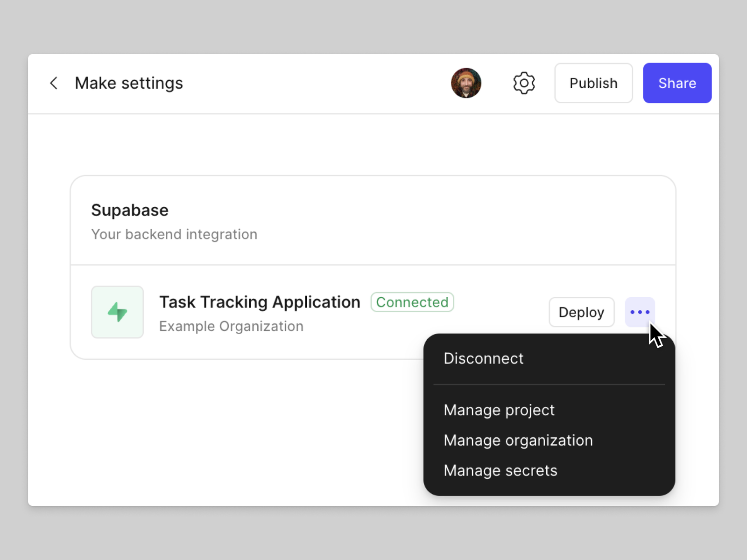The height and width of the screenshot is (560, 747).
Task: Click the Connected status badge
Action: coord(412,302)
